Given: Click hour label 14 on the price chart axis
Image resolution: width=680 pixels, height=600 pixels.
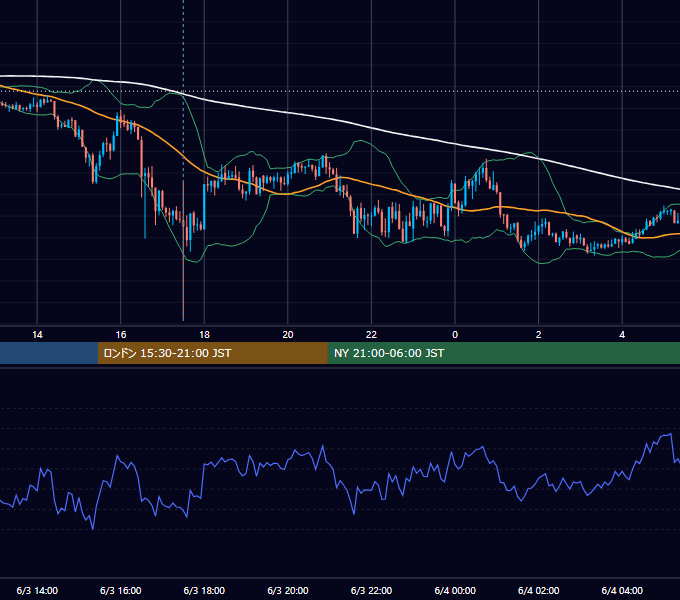Looking at the screenshot, I should pos(37,335).
